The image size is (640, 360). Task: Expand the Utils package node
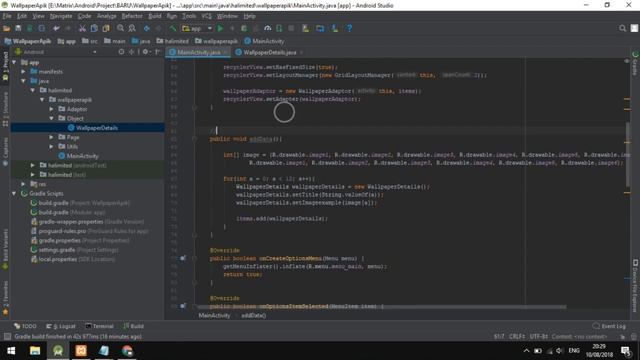51,147
